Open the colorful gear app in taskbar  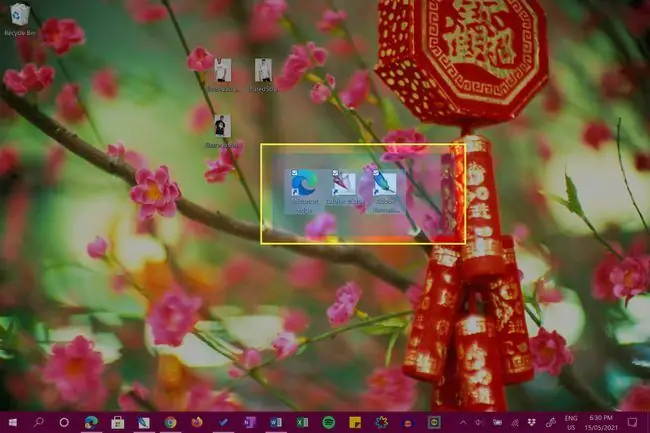pyautogui.click(x=381, y=422)
